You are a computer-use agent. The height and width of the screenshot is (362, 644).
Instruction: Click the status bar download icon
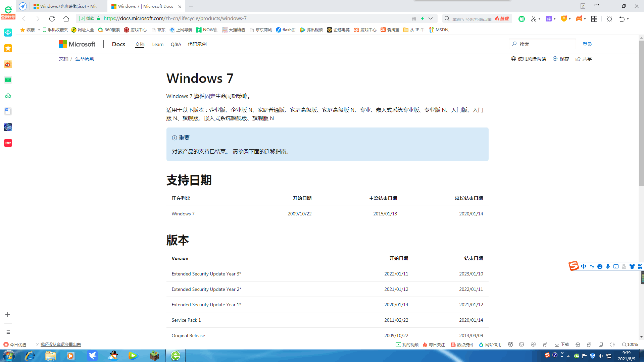click(562, 345)
